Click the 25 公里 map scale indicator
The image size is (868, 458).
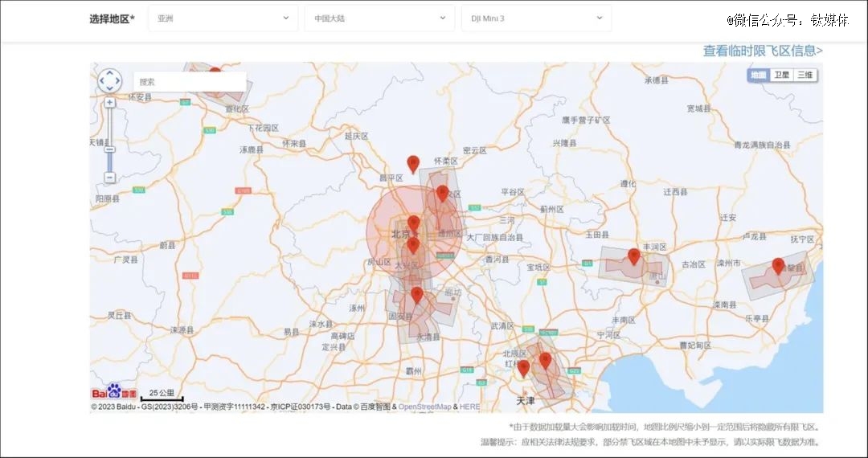pos(162,395)
